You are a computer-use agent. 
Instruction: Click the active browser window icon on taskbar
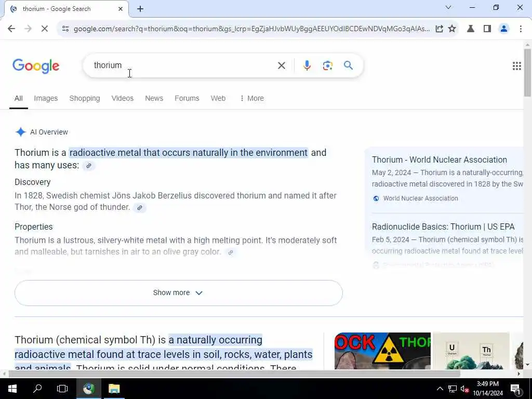[x=88, y=389]
